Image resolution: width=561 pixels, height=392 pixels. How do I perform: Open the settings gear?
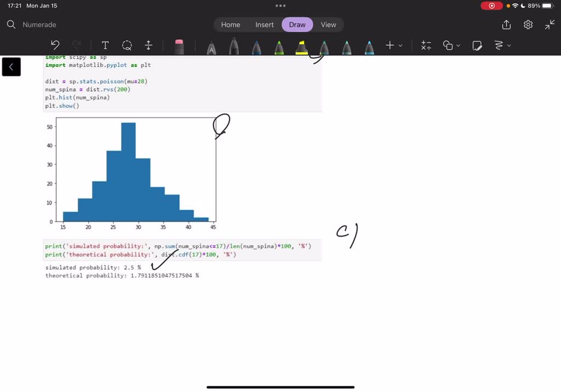(528, 25)
